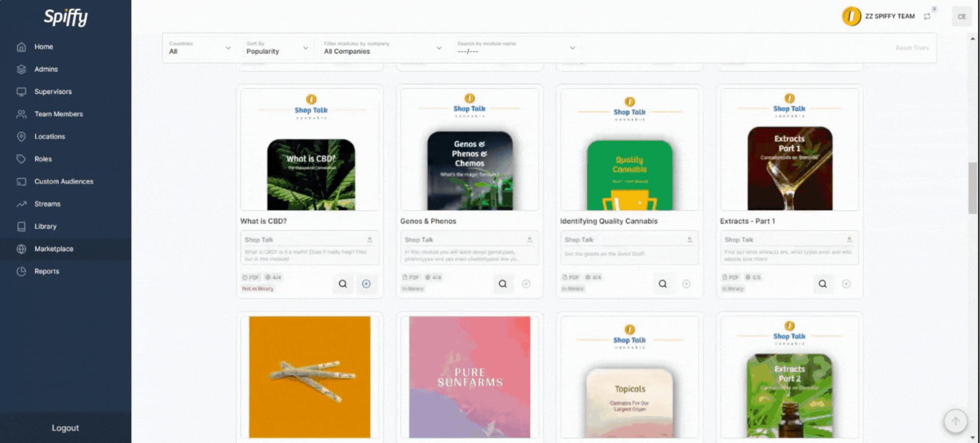Go to Team Members in sidebar
Screen dimensions: 980x443
[58, 114]
